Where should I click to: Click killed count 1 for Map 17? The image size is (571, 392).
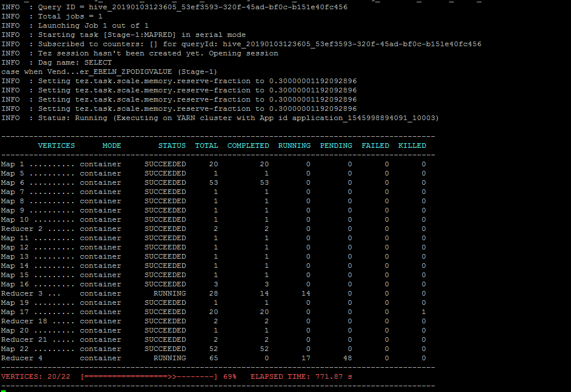coord(424,312)
